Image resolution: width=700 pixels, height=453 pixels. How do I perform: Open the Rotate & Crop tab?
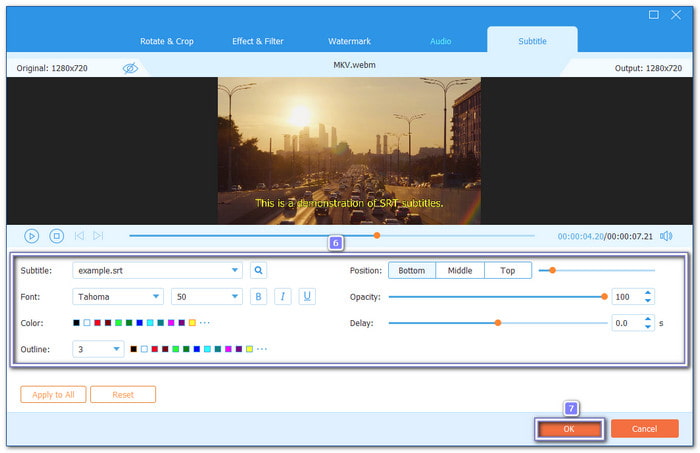(x=167, y=41)
